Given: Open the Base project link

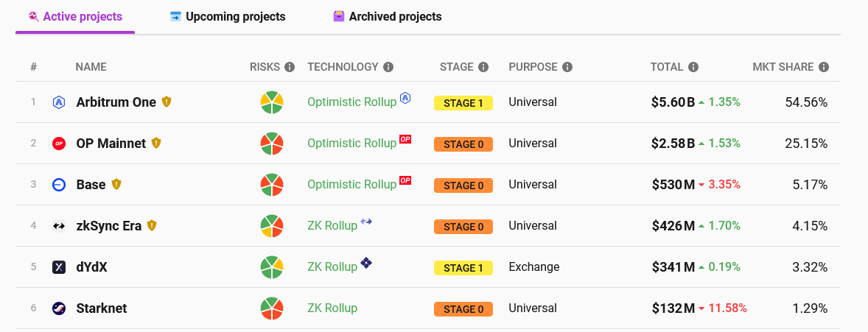Looking at the screenshot, I should [91, 185].
